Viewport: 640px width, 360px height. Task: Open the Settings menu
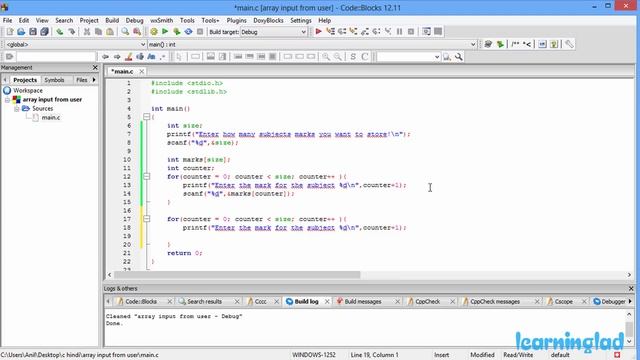click(x=301, y=20)
